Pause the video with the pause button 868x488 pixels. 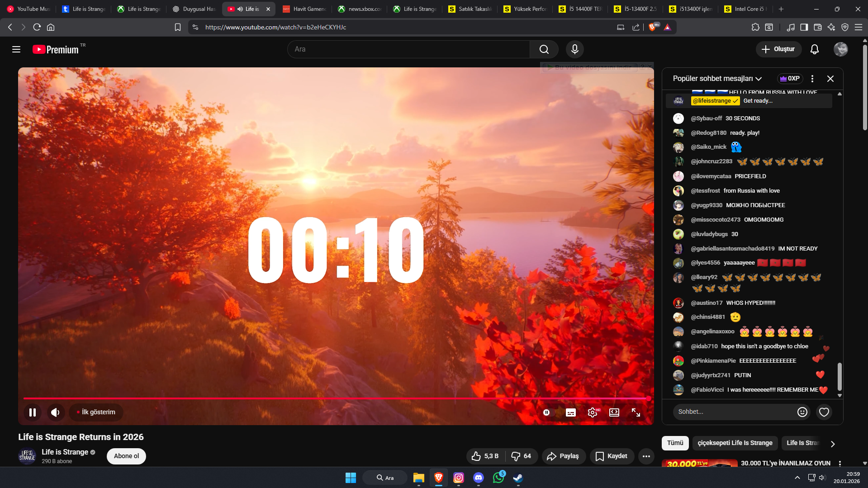[33, 412]
